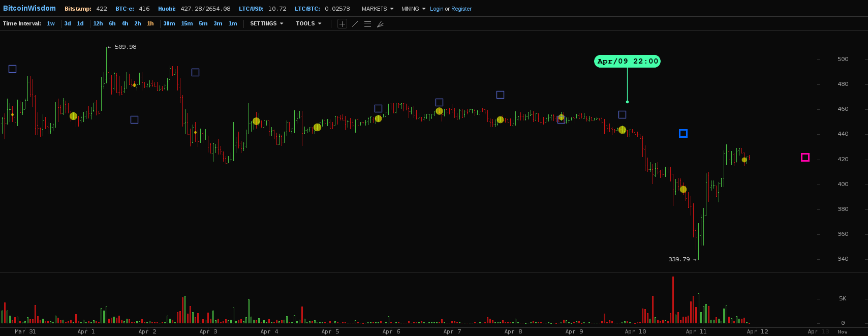868x336 pixels.
Task: Expand the SETTINGS dropdown menu
Action: pyautogui.click(x=266, y=24)
